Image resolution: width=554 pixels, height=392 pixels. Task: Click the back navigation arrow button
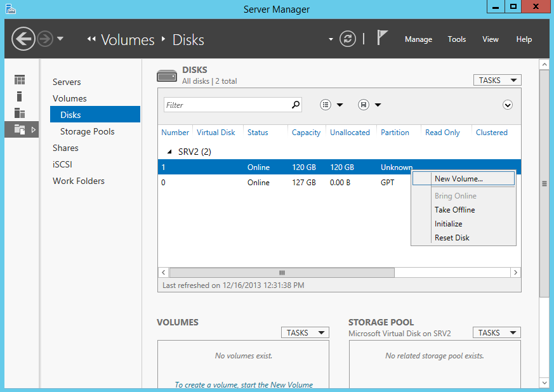click(23, 39)
